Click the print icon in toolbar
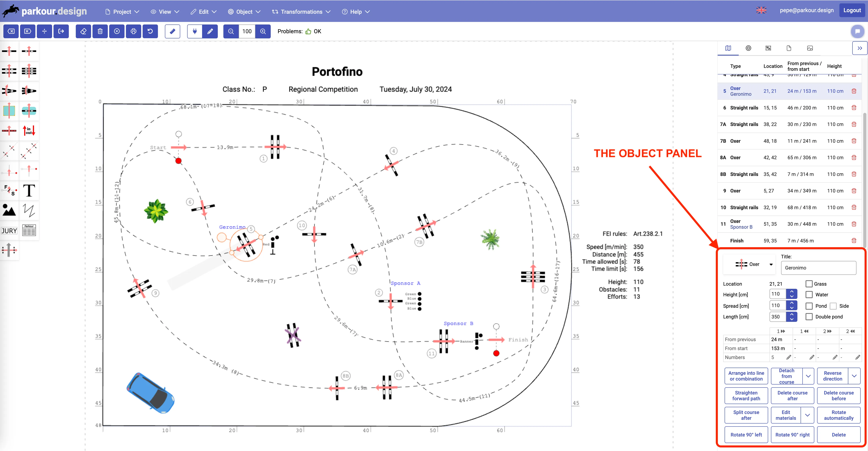Image resolution: width=868 pixels, height=451 pixels. tap(133, 31)
